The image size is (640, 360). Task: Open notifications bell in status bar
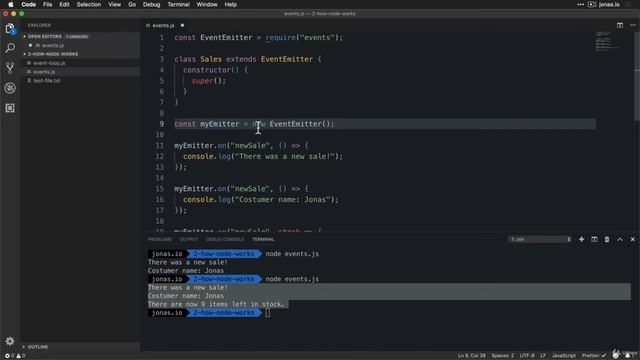coord(627,356)
